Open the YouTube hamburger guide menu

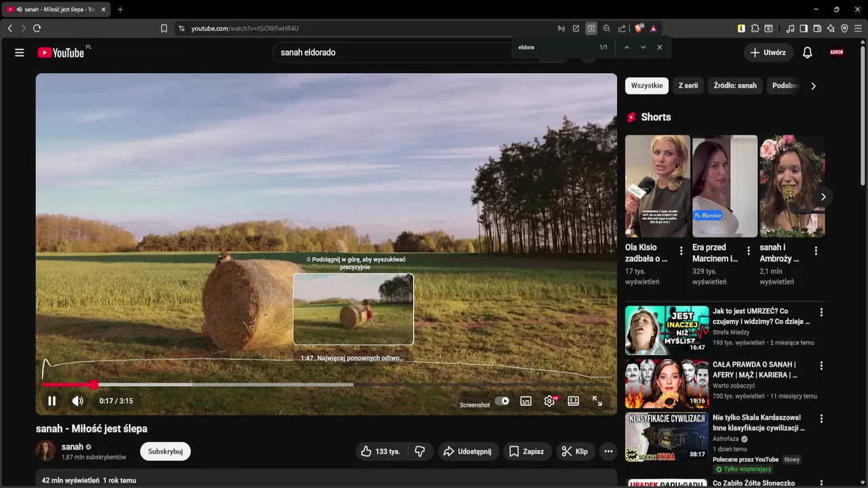coord(20,52)
